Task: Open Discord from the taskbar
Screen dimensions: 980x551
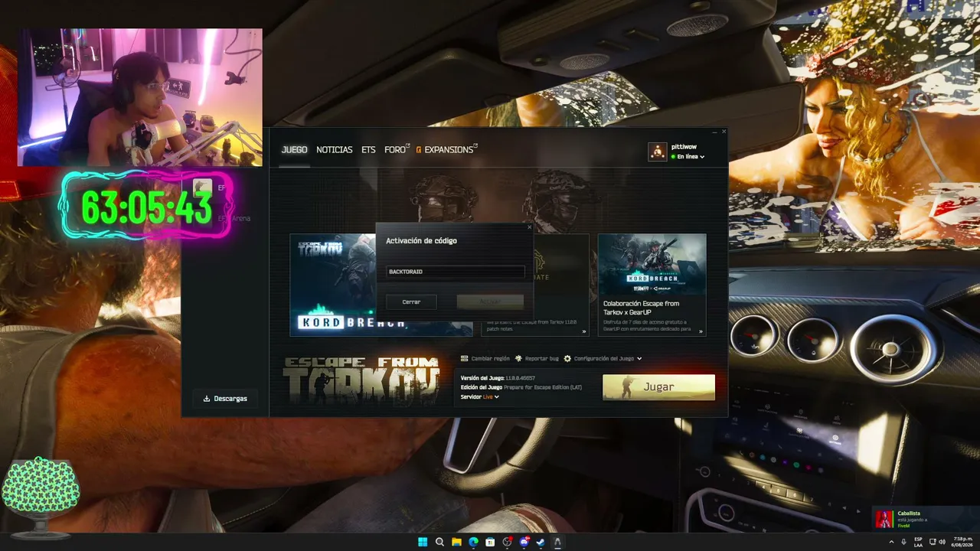Action: pyautogui.click(x=524, y=542)
